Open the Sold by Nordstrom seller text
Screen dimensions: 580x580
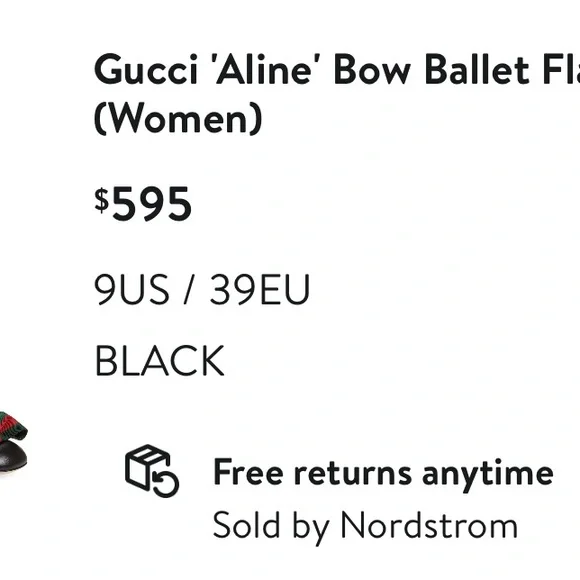pos(365,526)
